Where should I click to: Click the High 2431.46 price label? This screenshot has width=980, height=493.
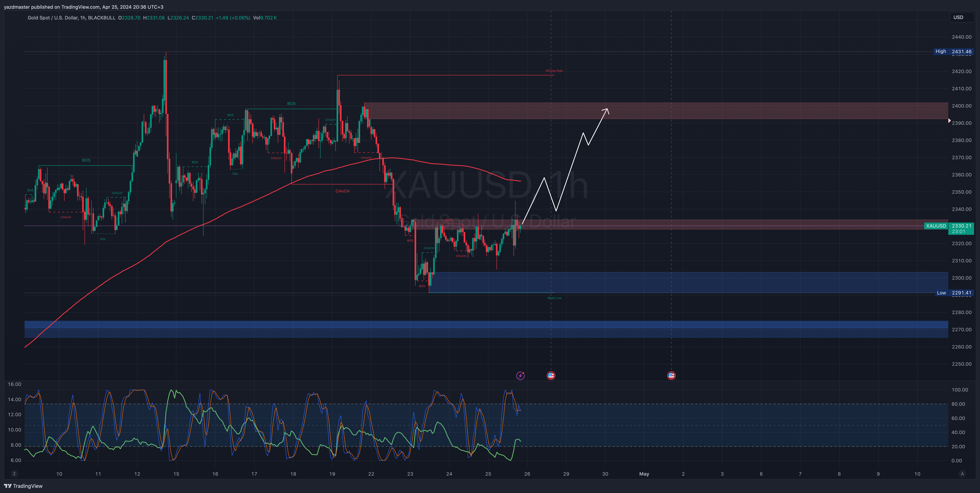pyautogui.click(x=954, y=51)
